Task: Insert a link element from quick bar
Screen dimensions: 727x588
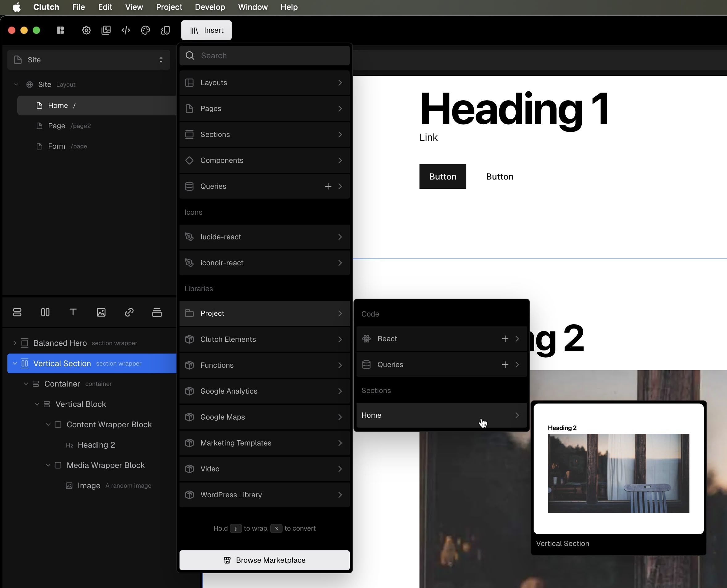Action: click(129, 312)
